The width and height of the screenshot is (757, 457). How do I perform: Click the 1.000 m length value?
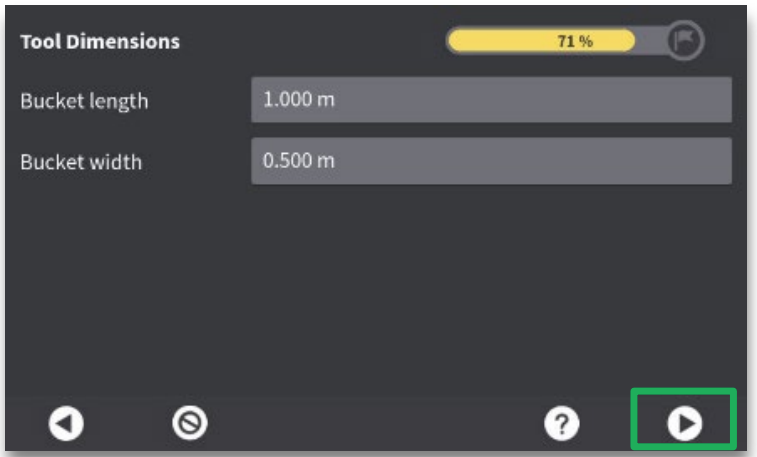pyautogui.click(x=299, y=101)
